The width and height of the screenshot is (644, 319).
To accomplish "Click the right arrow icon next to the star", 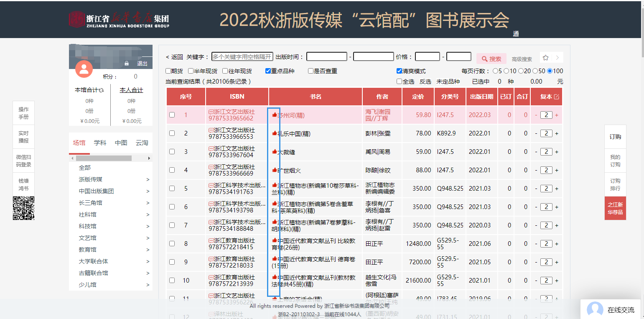I will coord(557,58).
